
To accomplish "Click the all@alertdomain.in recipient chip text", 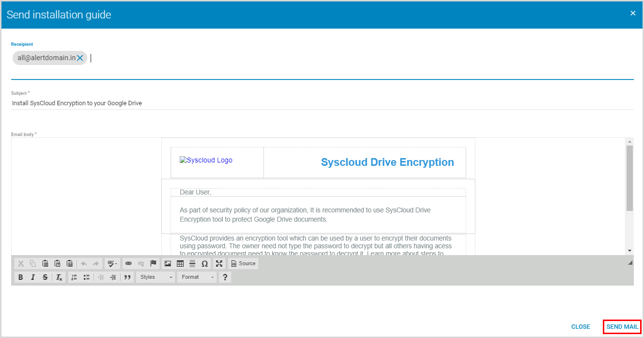I will [47, 58].
